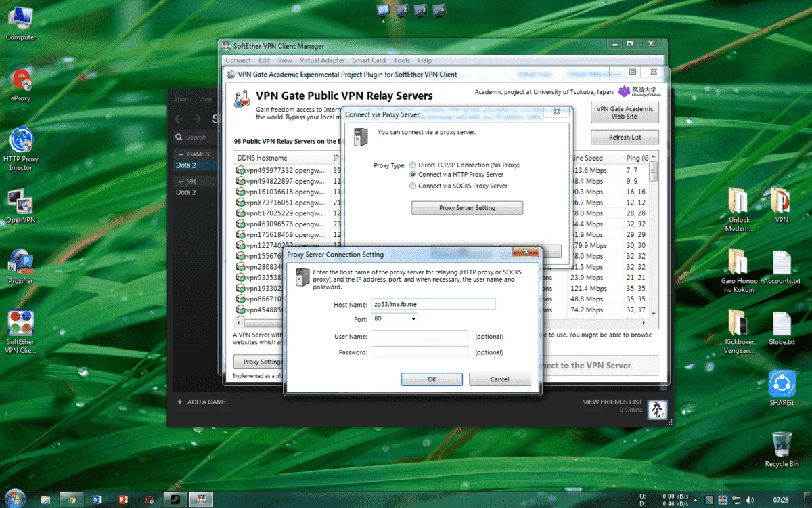Open the Edit menu in SoftEther
Image resolution: width=812 pixels, height=508 pixels.
[265, 60]
